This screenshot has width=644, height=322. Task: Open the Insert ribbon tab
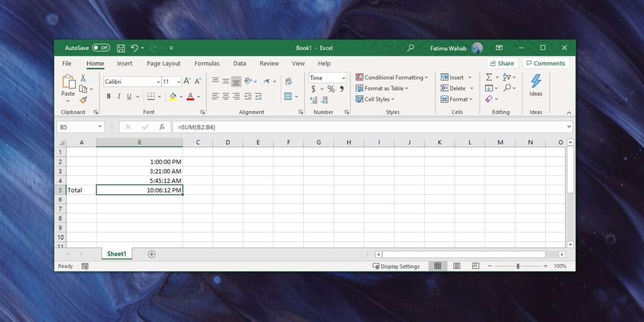(125, 63)
